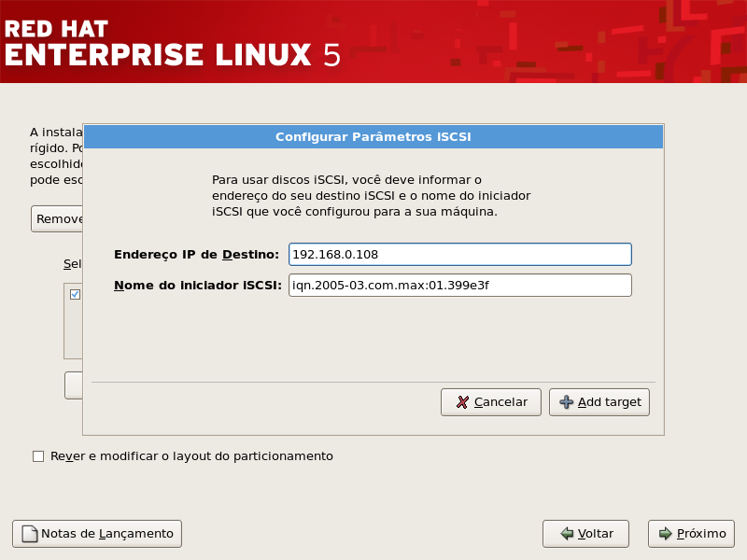Open the partially hidden Remove dropdown
This screenshot has width=747, height=560.
(57, 218)
